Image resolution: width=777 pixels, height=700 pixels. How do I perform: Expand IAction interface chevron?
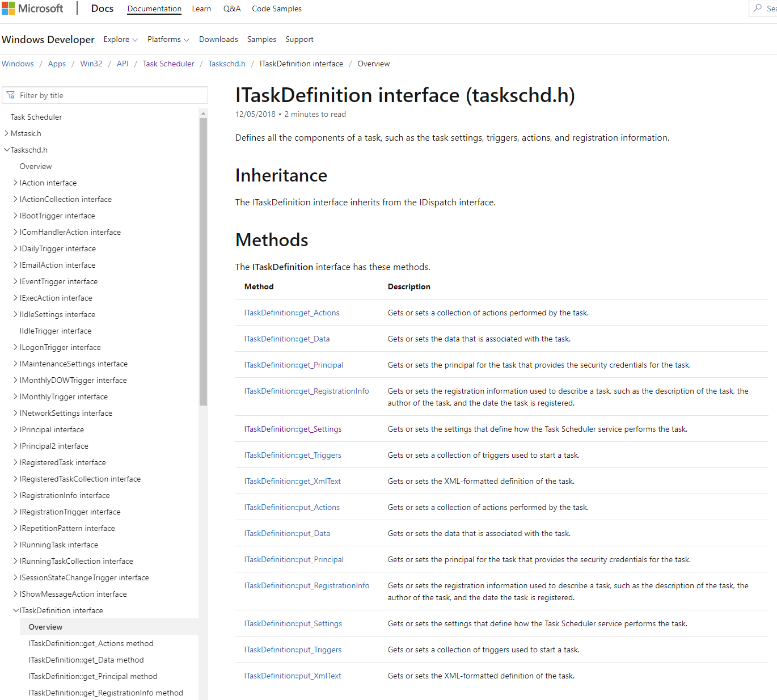point(16,183)
